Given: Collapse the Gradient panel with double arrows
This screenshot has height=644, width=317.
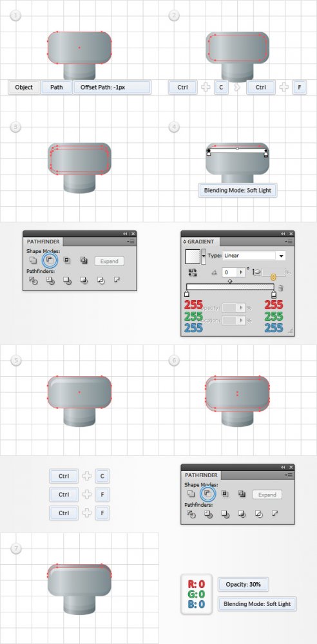Looking at the screenshot, I should [283, 233].
